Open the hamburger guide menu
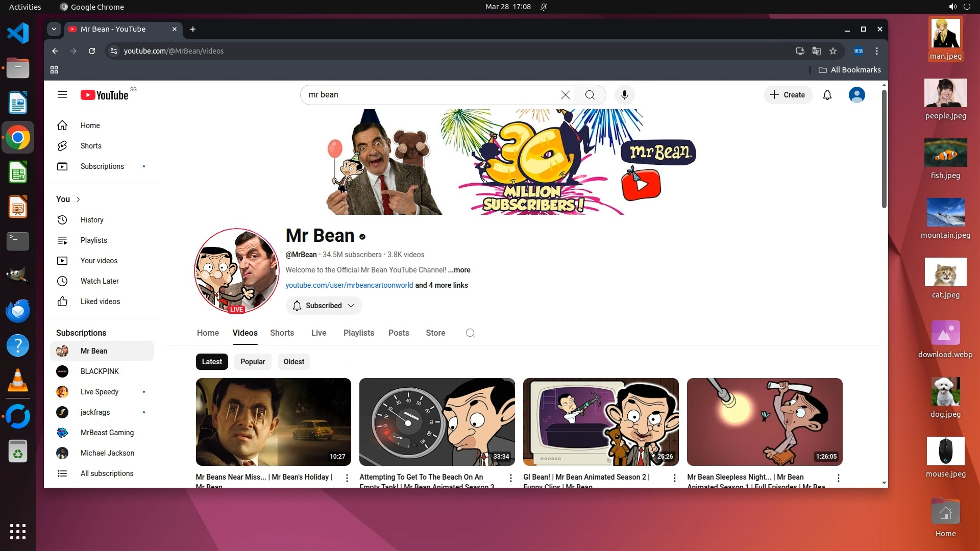 point(62,95)
